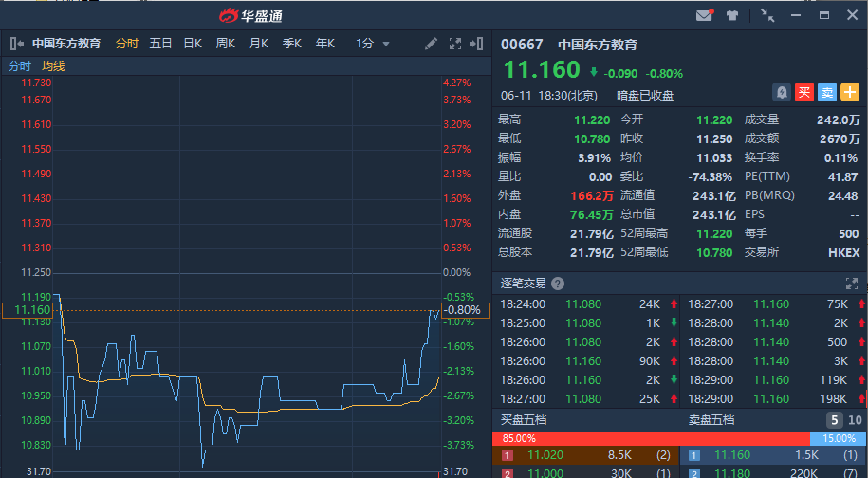868x478 pixels.
Task: Select ask level 2 row at 11.180
Action: tap(774, 472)
